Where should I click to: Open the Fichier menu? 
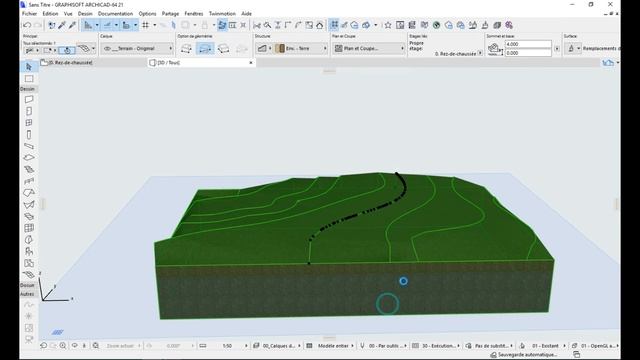pos(29,13)
